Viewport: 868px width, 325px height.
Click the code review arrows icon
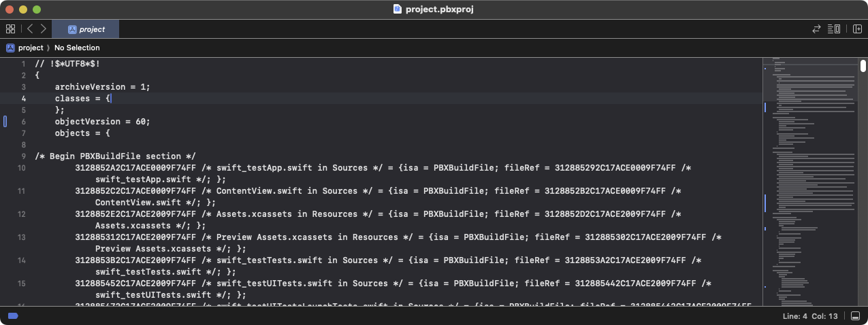coord(816,29)
